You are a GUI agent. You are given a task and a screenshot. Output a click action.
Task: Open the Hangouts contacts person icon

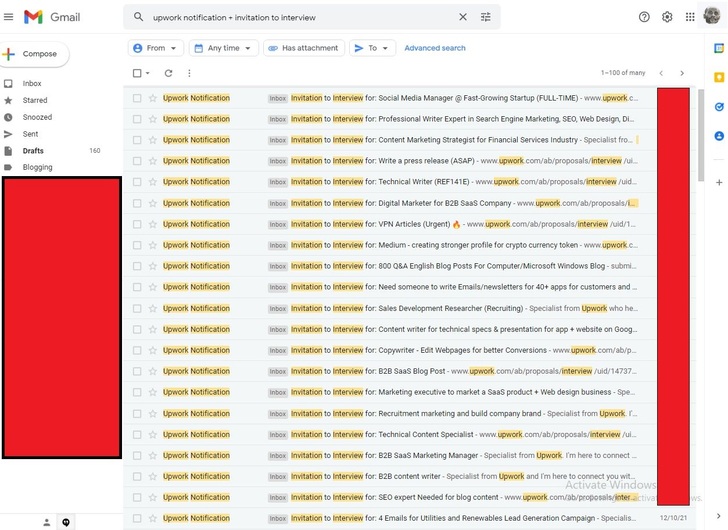[46, 523]
